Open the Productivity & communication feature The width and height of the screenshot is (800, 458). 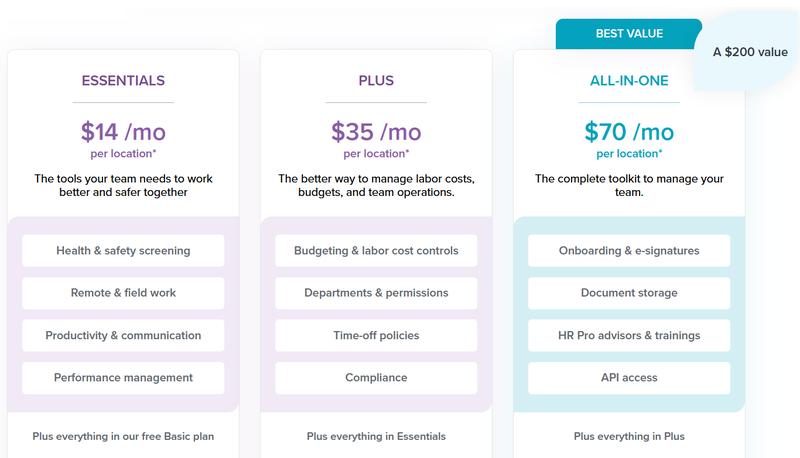tap(123, 335)
